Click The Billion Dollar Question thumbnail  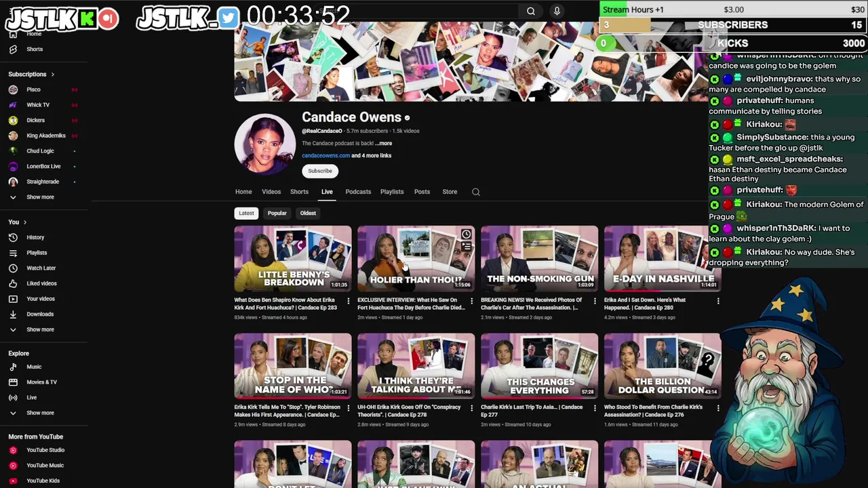click(663, 366)
